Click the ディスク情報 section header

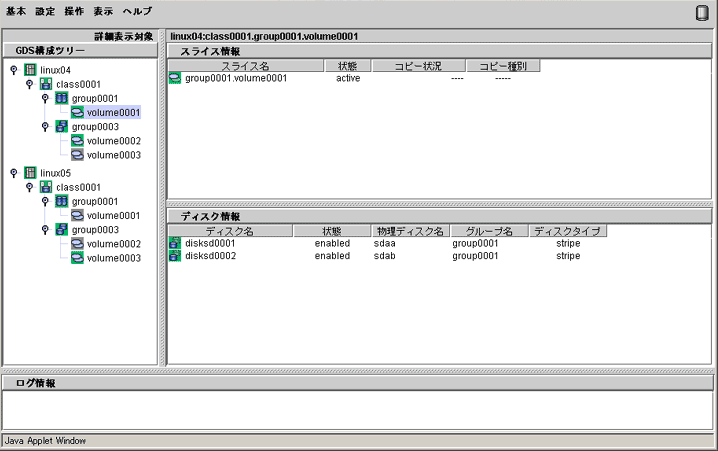pyautogui.click(x=440, y=216)
